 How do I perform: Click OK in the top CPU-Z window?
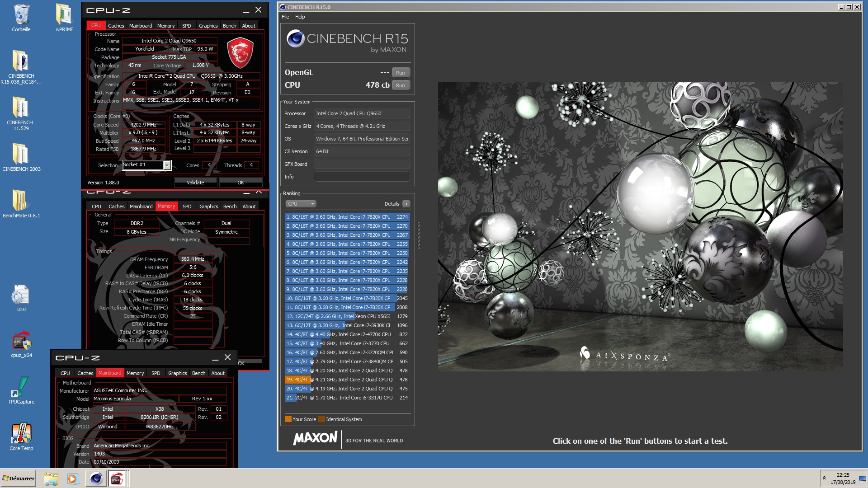241,183
